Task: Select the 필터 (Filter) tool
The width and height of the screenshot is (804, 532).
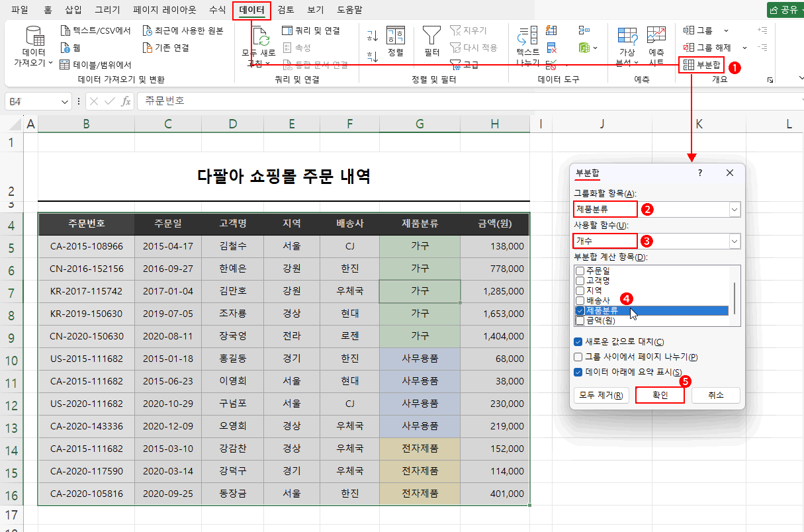Action: 431,40
